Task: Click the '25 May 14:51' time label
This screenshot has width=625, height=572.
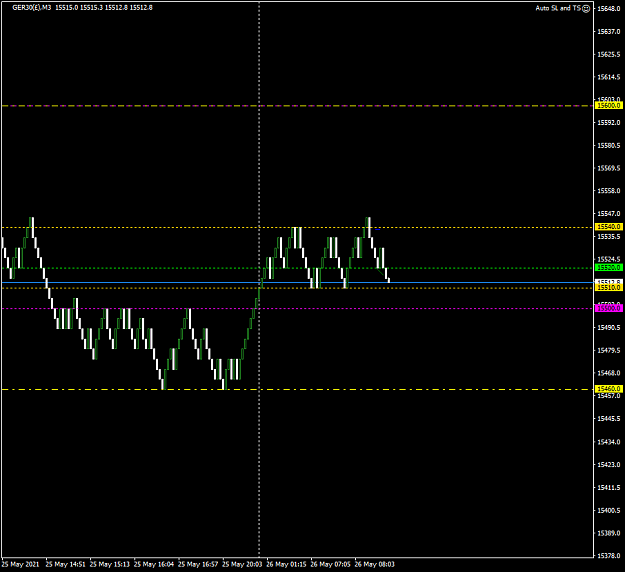Action: click(x=65, y=564)
